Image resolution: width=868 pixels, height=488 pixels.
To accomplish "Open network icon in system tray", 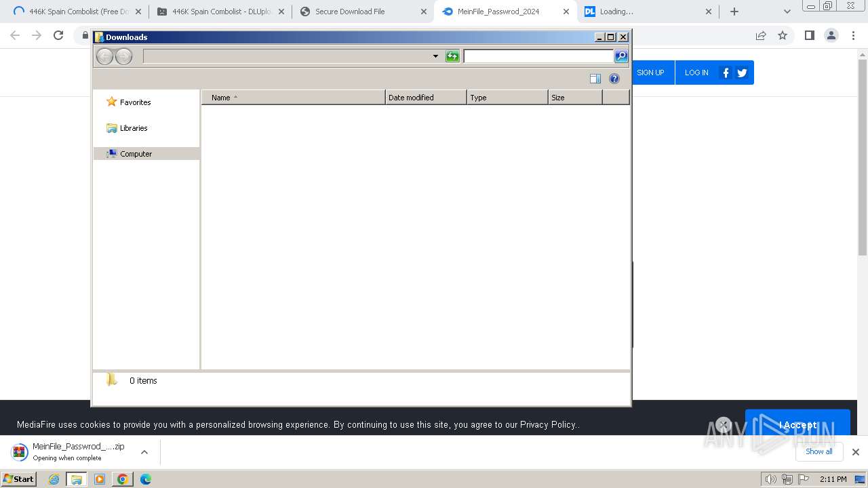I will [x=787, y=479].
